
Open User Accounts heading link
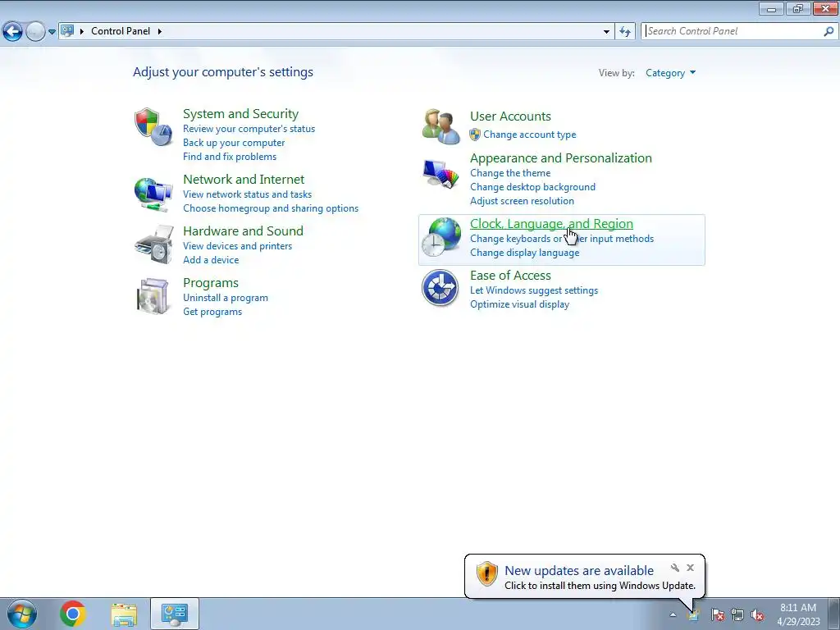click(510, 116)
